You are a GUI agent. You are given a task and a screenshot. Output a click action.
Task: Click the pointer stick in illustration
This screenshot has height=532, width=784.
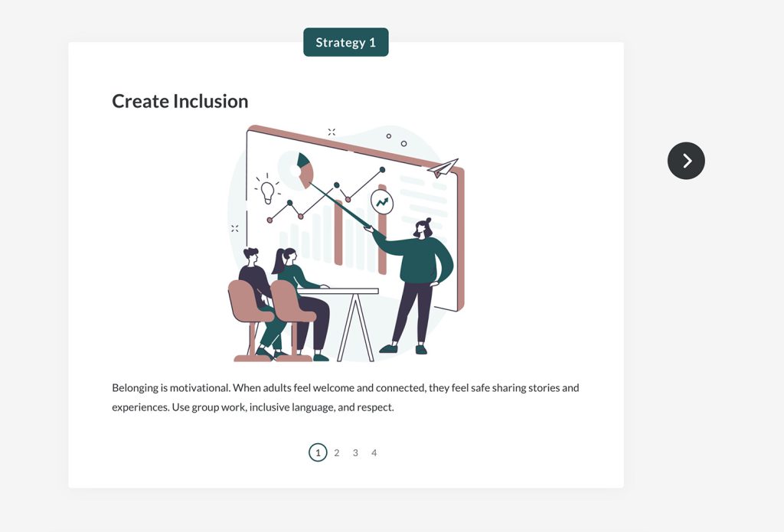(341, 205)
